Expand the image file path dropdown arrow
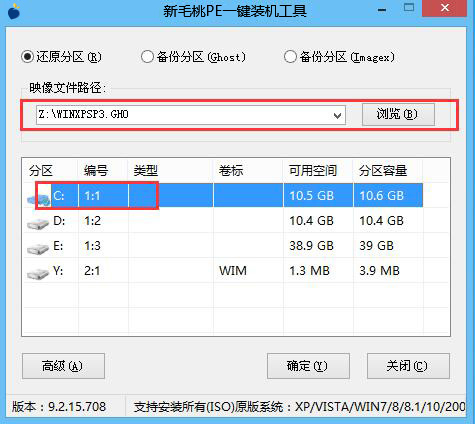The width and height of the screenshot is (475, 424). click(x=337, y=115)
